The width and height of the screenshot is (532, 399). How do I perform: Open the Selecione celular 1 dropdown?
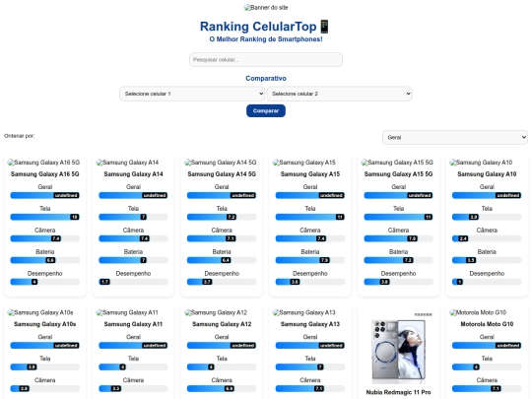(x=192, y=94)
